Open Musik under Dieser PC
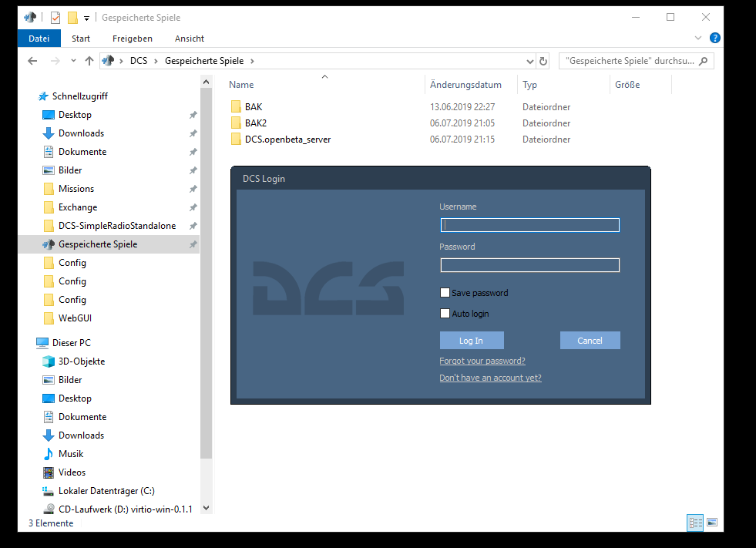Screen dimensions: 756x548 point(71,454)
